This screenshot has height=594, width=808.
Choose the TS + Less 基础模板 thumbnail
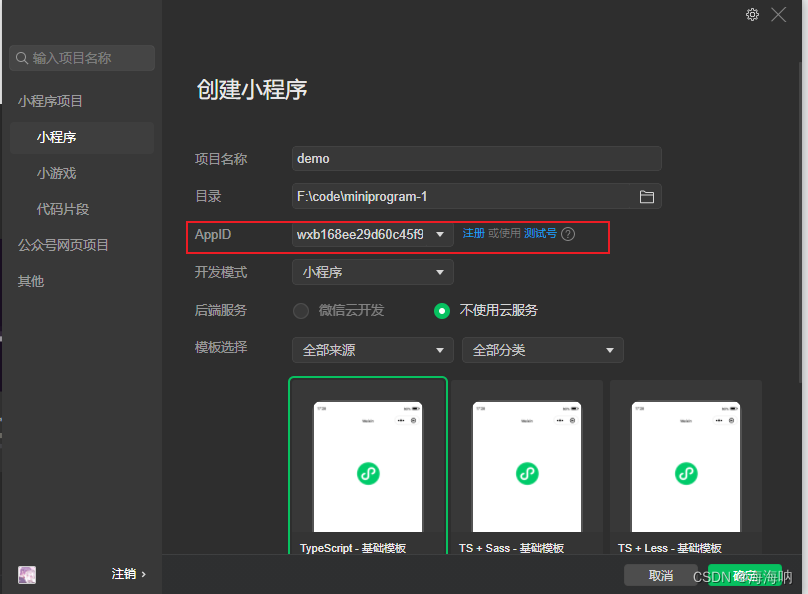pyautogui.click(x=686, y=466)
